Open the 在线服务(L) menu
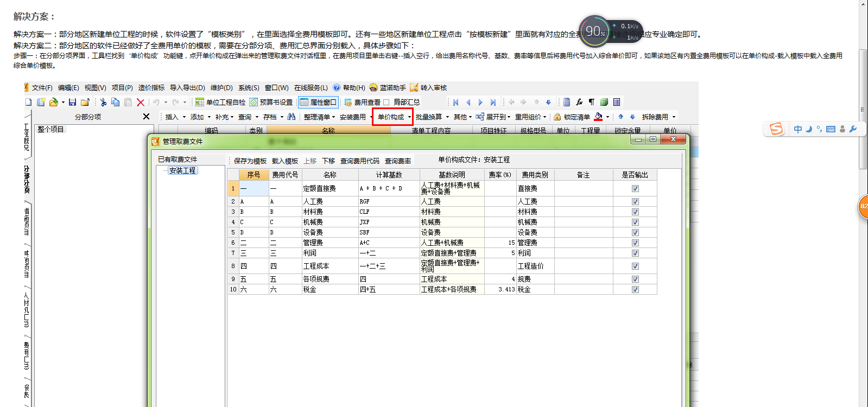 coord(311,87)
